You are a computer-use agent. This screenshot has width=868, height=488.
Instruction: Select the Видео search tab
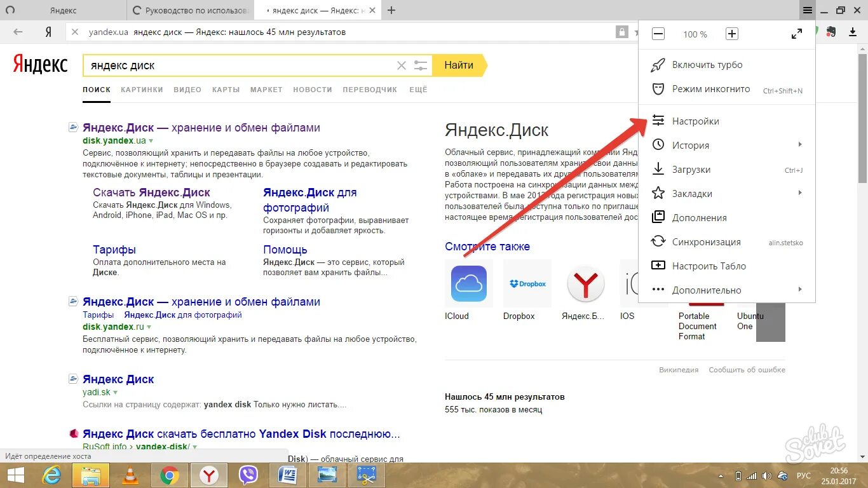[x=187, y=90]
